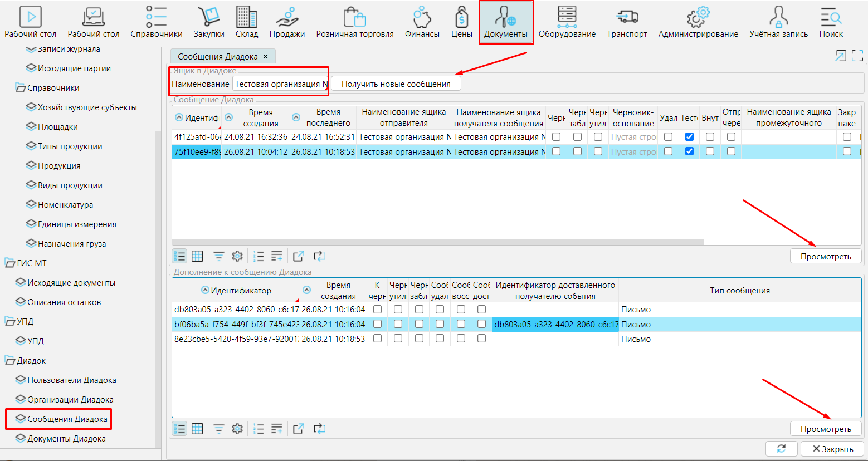The image size is (868, 461).
Task: Switch upper table to grid view icon
Action: 197,256
